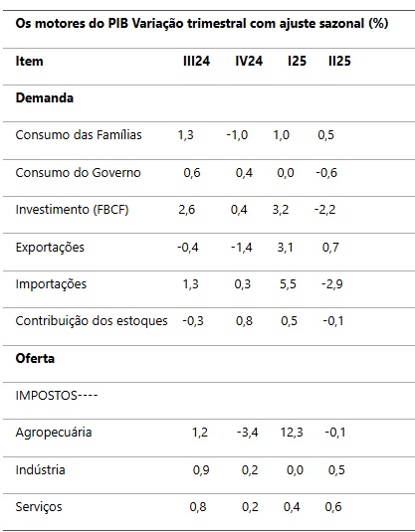Viewport: 415px width, 532px height.
Task: Click Contribuição dos estoques row label
Action: coord(92,321)
